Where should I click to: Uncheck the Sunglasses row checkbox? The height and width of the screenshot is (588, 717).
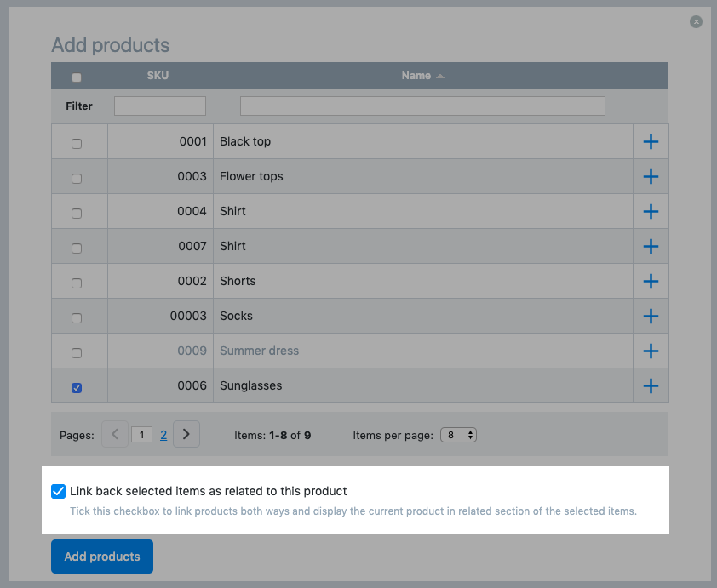tap(77, 387)
